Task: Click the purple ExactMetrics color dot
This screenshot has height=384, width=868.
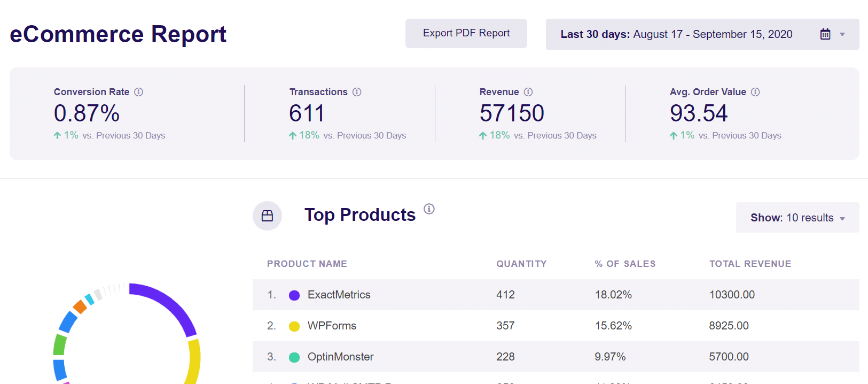Action: [294, 295]
